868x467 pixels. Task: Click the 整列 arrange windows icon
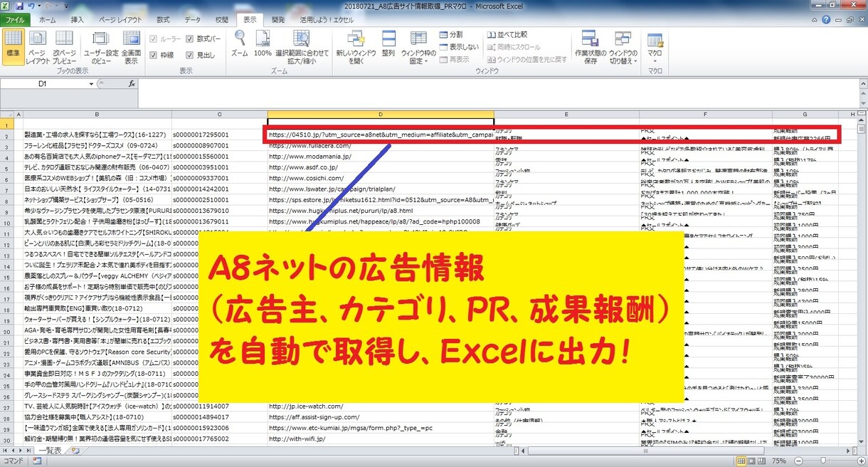[x=388, y=43]
